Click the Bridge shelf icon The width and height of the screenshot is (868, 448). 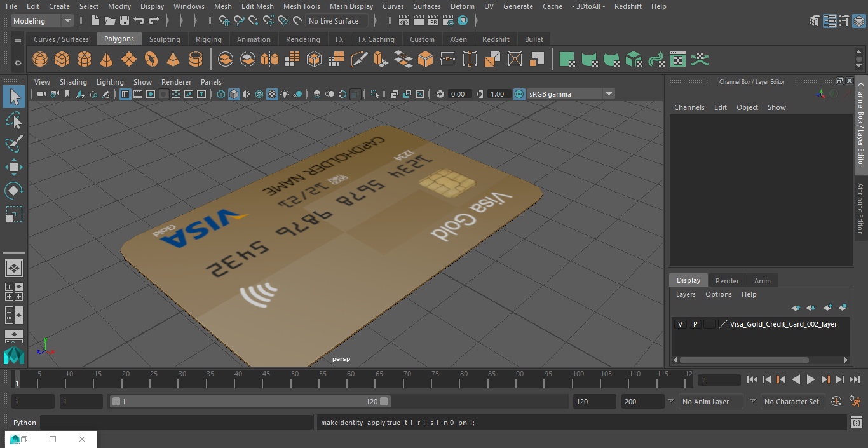tap(403, 60)
